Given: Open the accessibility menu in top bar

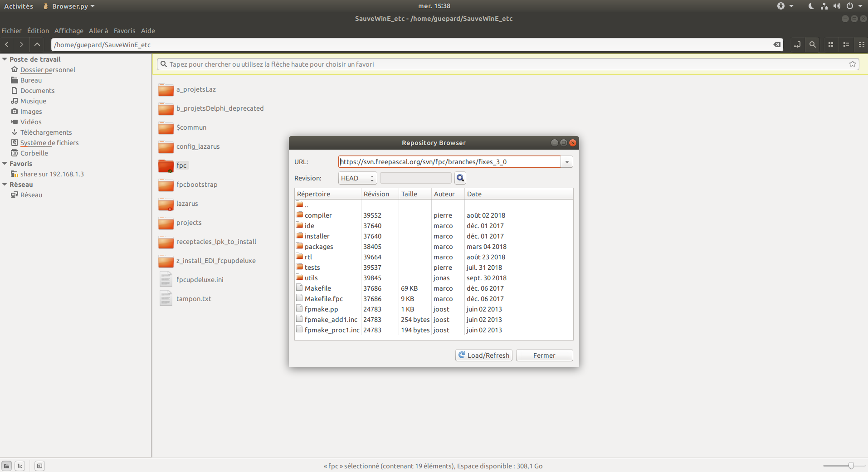Looking at the screenshot, I should click(x=785, y=6).
